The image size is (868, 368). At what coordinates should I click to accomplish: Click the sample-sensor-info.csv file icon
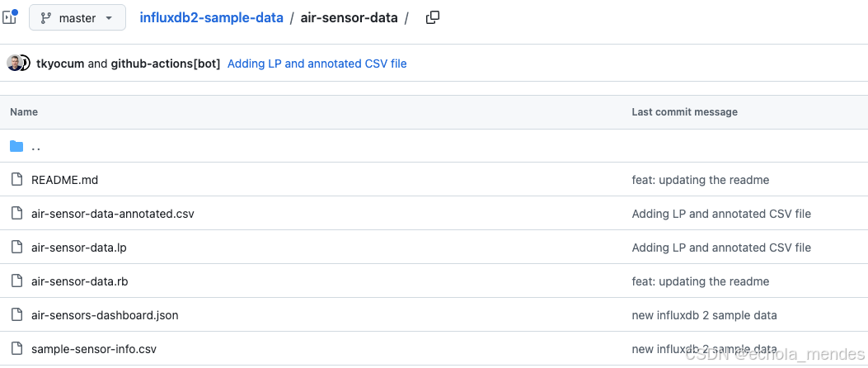click(17, 348)
